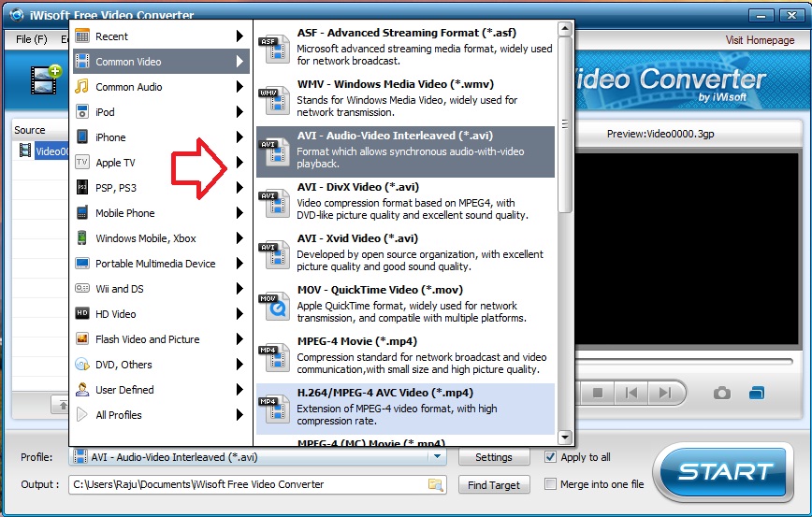
Task: Click the User Defined person icon
Action: point(81,389)
